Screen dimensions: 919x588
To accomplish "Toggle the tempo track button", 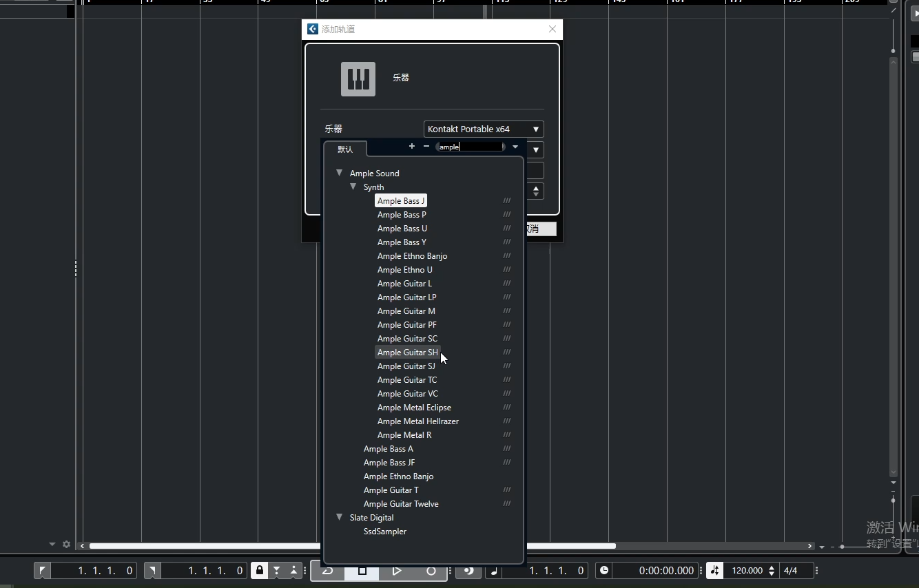I will [714, 570].
